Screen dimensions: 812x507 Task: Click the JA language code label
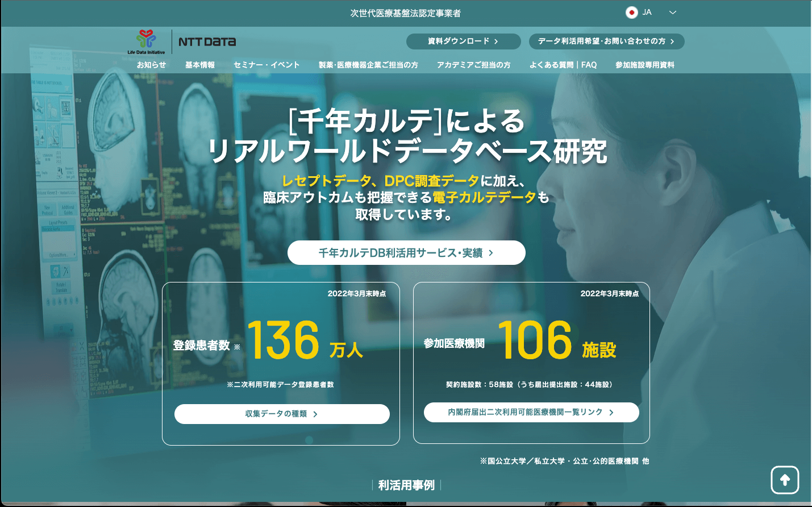647,13
